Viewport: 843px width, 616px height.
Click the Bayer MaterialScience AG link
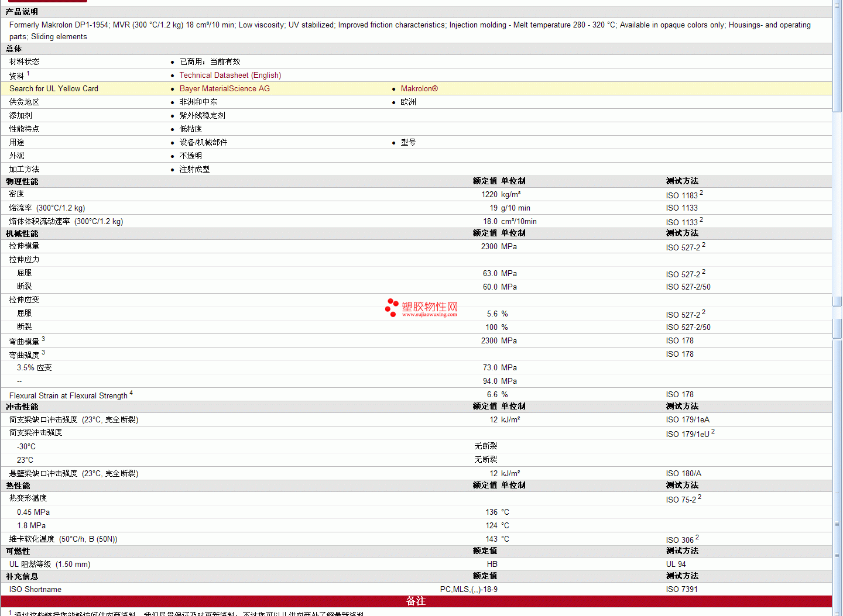tap(224, 89)
